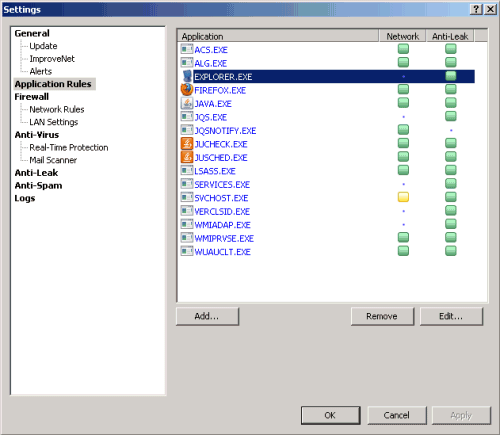Click the green Network status for ACS.EXE
This screenshot has width=500, height=435.
(403, 49)
